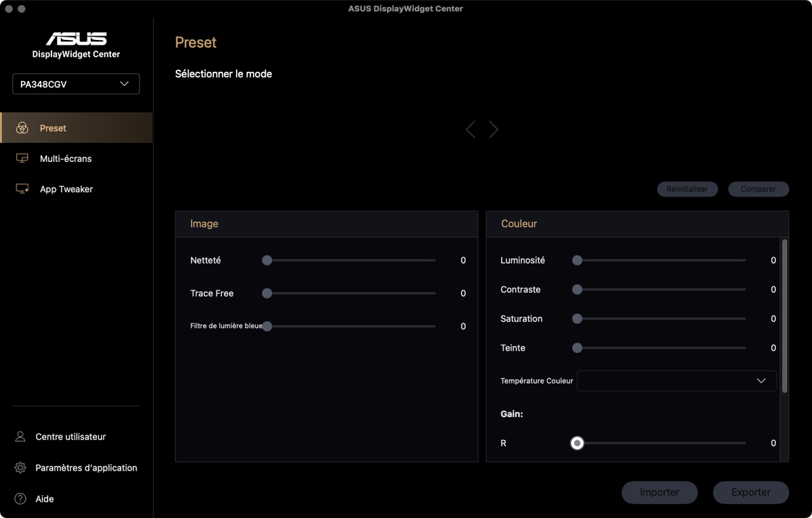Go to previous mode with left arrow
812x518 pixels.
(x=471, y=129)
